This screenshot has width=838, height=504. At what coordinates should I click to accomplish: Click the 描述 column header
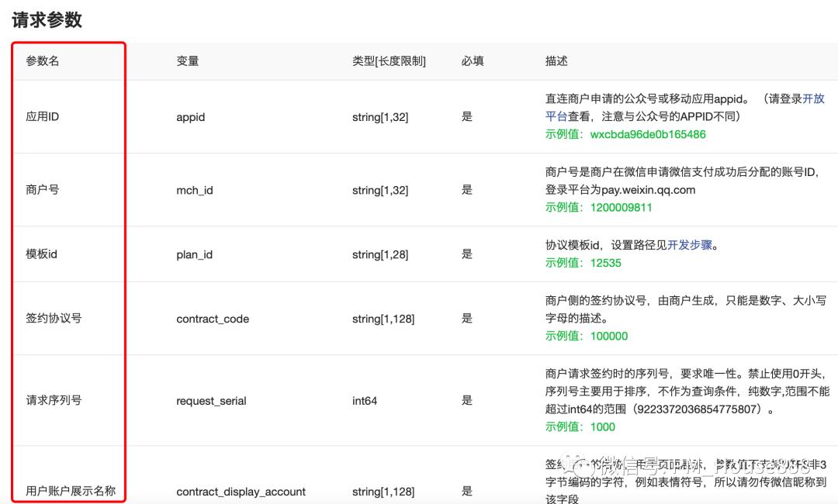point(556,60)
